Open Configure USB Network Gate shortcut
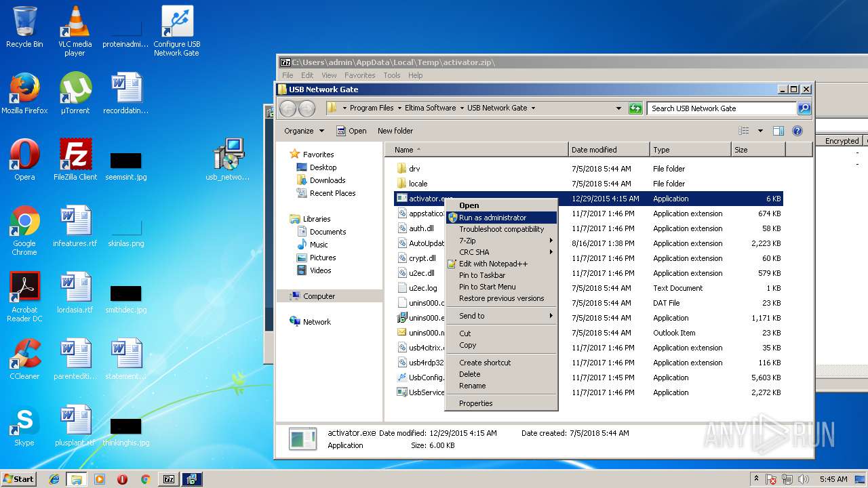This screenshot has width=868, height=488. 176,30
